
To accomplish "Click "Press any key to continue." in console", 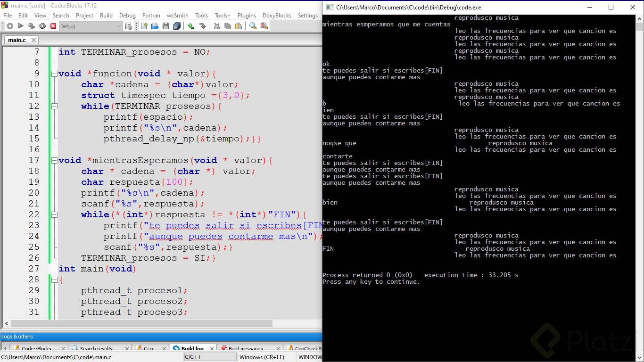I will click(371, 282).
